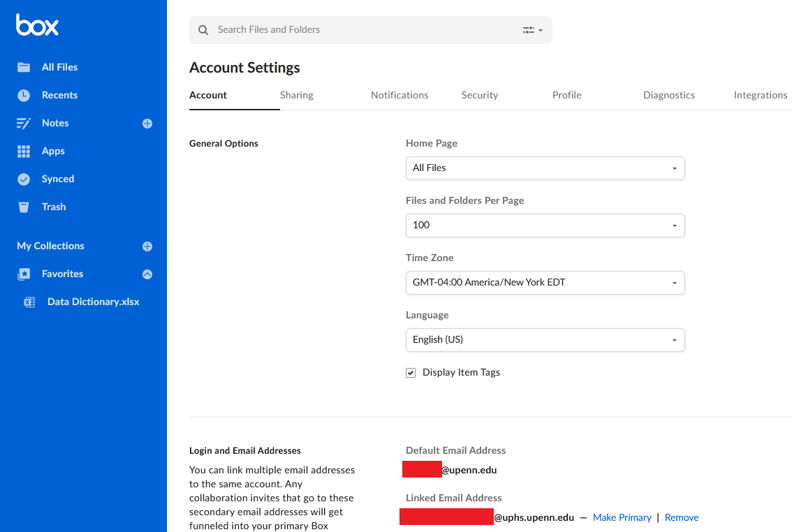This screenshot has width=792, height=532.
Task: Click the search magnifier icon
Action: click(203, 30)
